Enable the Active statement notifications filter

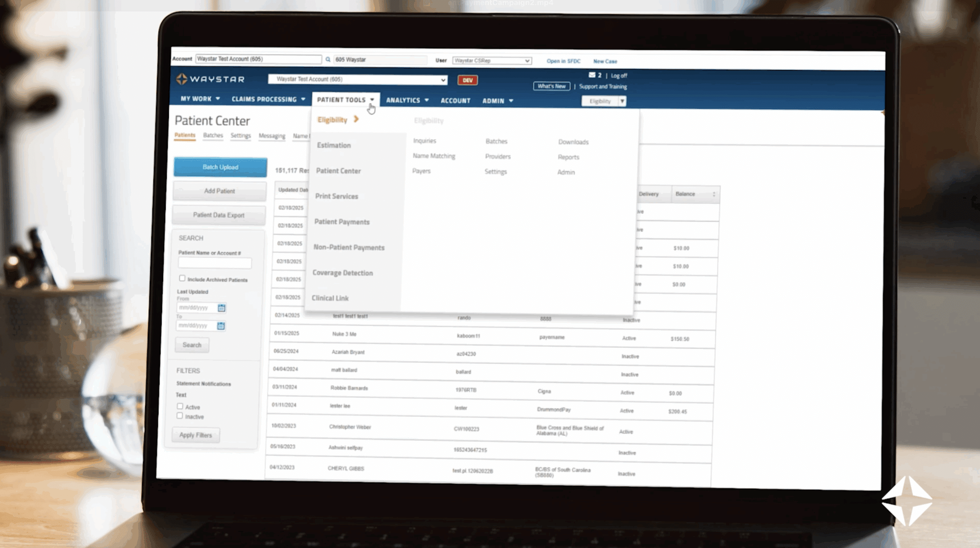pyautogui.click(x=180, y=406)
